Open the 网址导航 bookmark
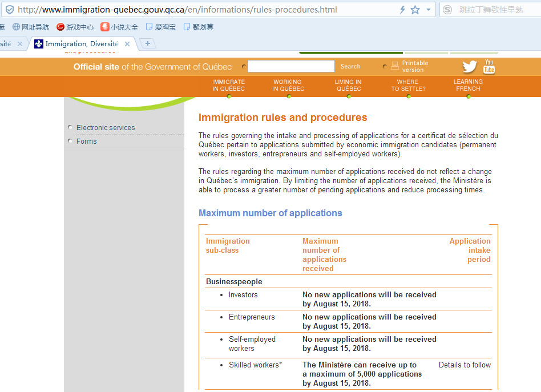The width and height of the screenshot is (541, 392). [31, 27]
